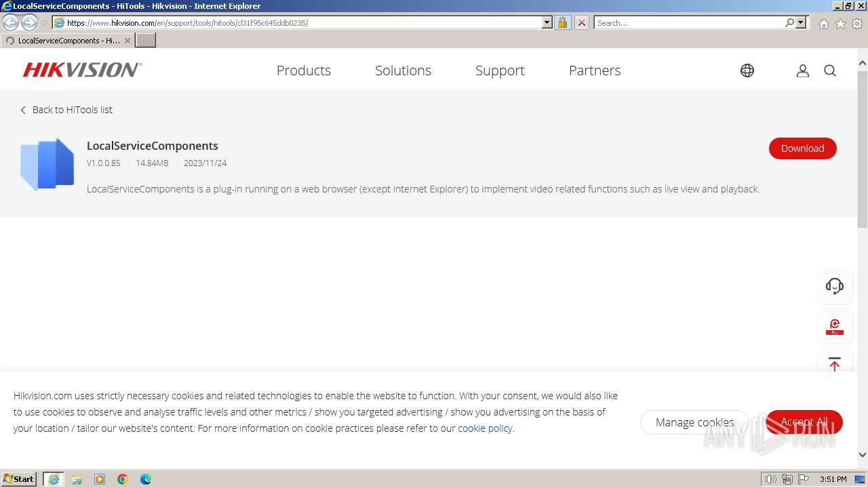Viewport: 868px width, 488px height.
Task: Click the browser search magnifier icon
Action: pos(789,22)
